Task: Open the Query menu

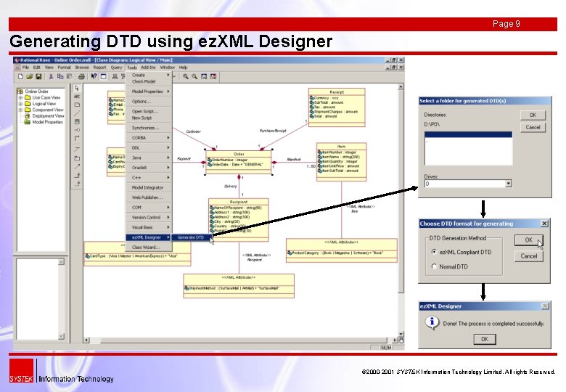Action: [116, 68]
